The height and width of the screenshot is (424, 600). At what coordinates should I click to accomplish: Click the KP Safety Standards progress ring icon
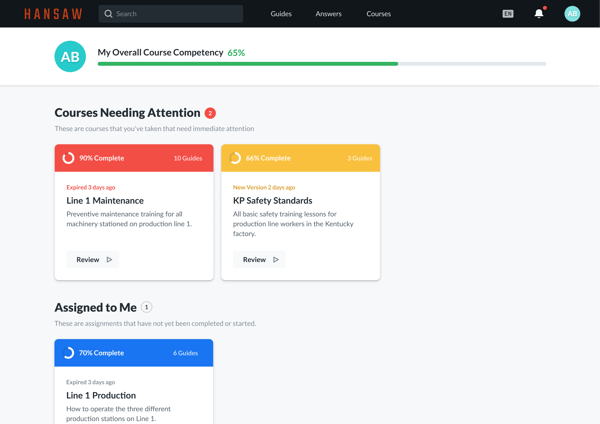click(x=235, y=158)
